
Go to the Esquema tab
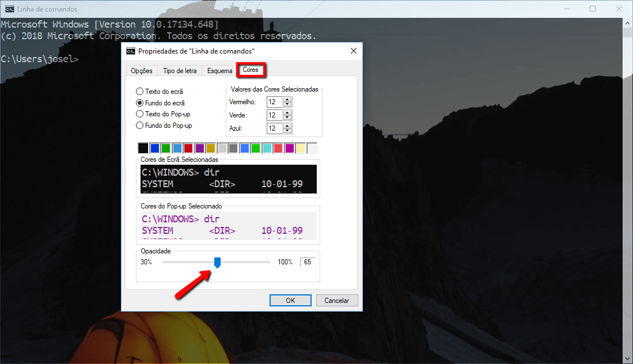[220, 71]
